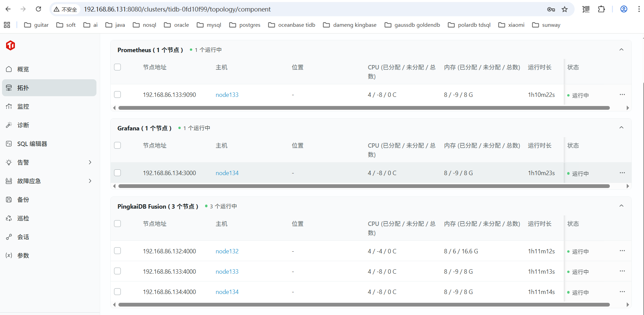The image size is (644, 315).
Task: Select 概览 overview in the sidebar
Action: pyautogui.click(x=23, y=69)
